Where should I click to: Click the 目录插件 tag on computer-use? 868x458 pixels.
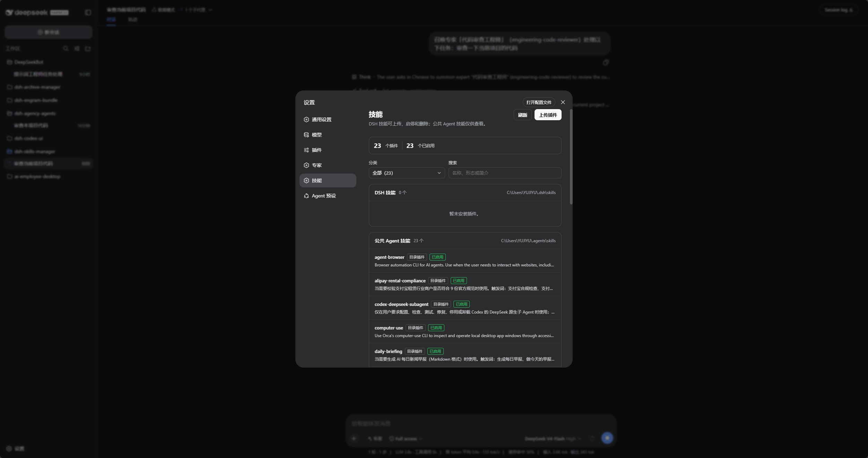416,328
